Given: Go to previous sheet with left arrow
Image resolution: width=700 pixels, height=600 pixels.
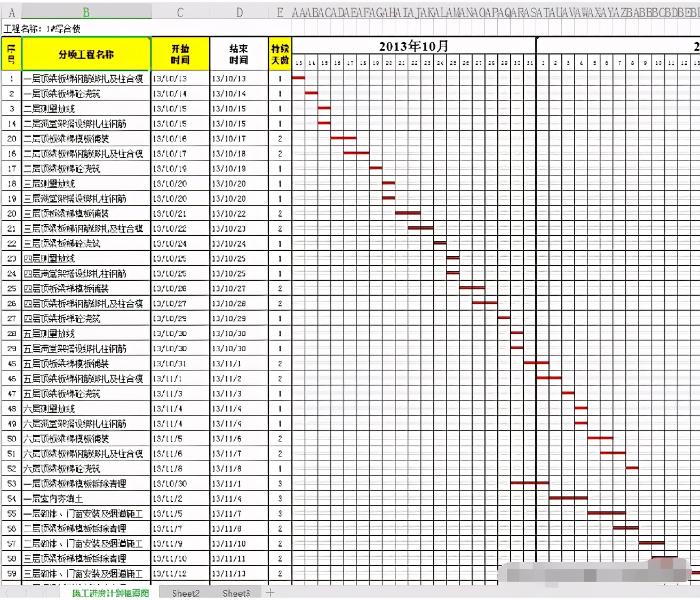Looking at the screenshot, I should point(7,593).
